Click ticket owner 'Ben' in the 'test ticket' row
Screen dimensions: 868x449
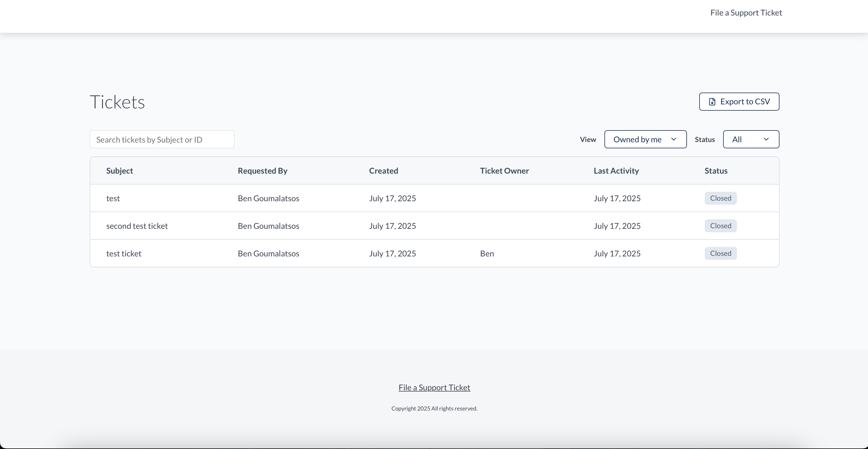[487, 254]
